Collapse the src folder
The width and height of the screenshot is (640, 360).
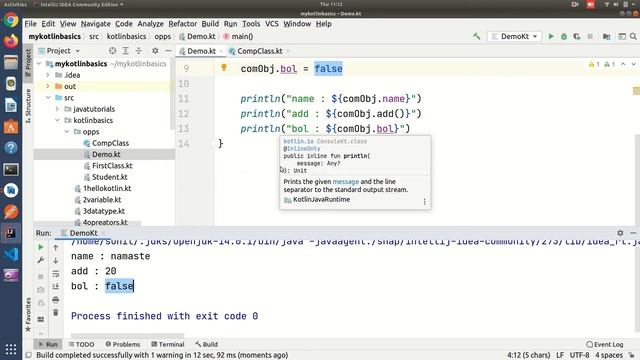[x=48, y=98]
